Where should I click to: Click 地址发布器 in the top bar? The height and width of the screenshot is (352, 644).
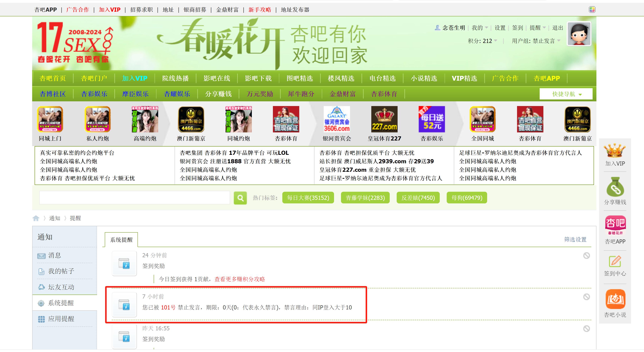[295, 10]
